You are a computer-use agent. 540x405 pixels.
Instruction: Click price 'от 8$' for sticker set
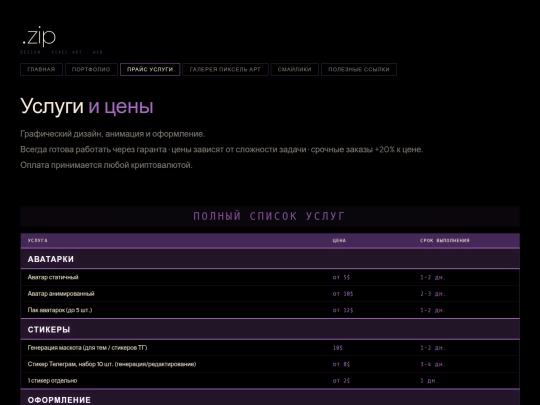341,364
